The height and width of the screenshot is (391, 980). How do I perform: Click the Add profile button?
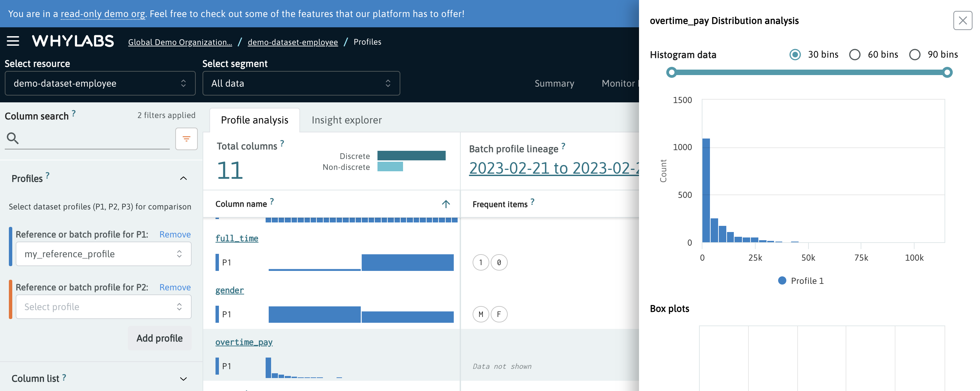pyautogui.click(x=159, y=338)
